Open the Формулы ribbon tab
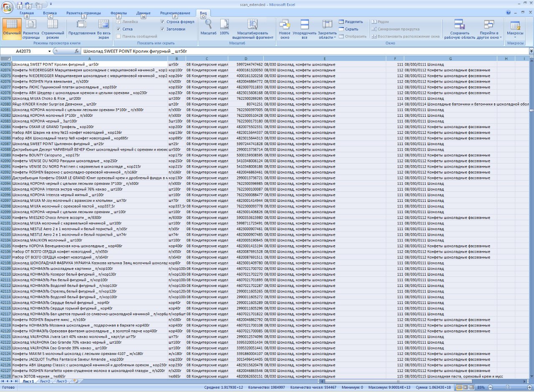The width and height of the screenshot is (534, 392). pos(118,13)
